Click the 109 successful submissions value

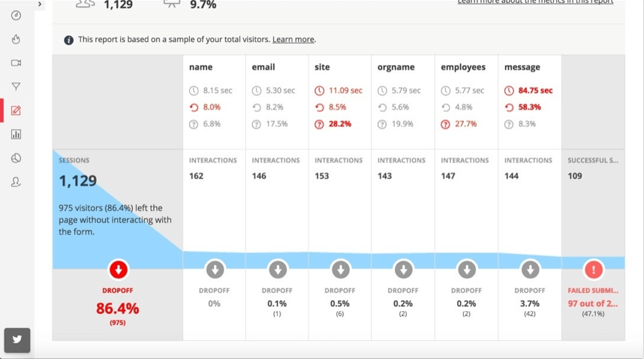[x=575, y=176]
